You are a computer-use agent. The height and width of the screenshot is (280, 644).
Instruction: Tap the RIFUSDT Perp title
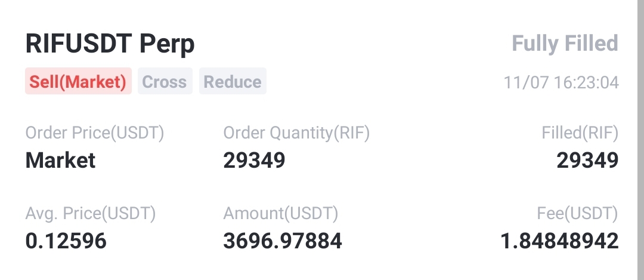coord(110,44)
